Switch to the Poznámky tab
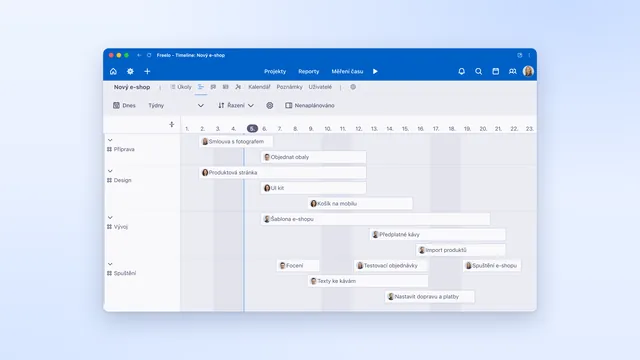This screenshot has height=360, width=640. coord(289,87)
